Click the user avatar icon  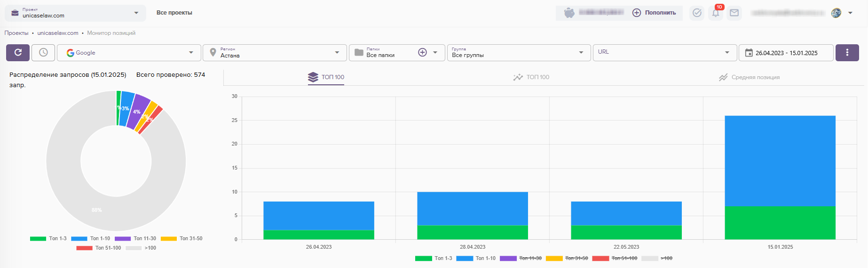(x=836, y=13)
